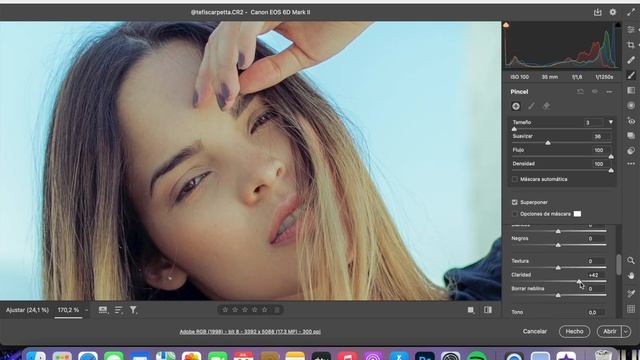
Task: Open Camera Raw preferences gear
Action: pos(613,12)
